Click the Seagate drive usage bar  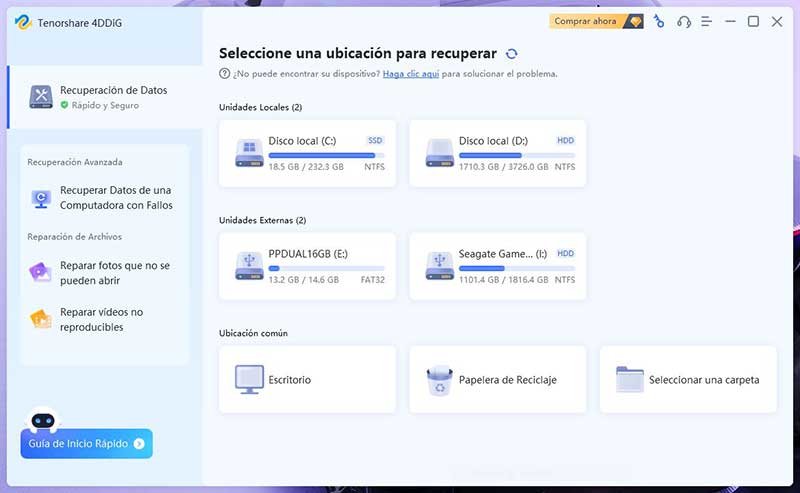(517, 268)
